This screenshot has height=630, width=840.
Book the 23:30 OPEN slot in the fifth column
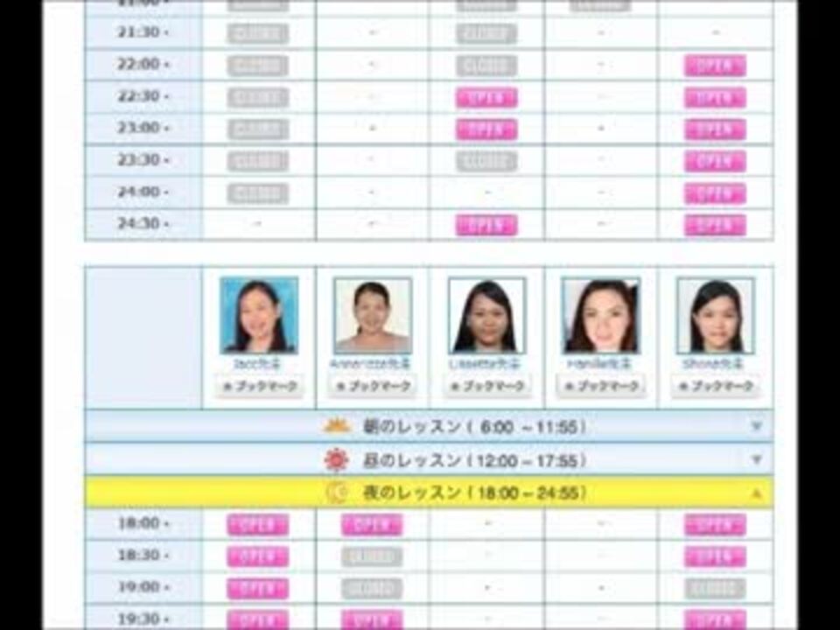[715, 161]
